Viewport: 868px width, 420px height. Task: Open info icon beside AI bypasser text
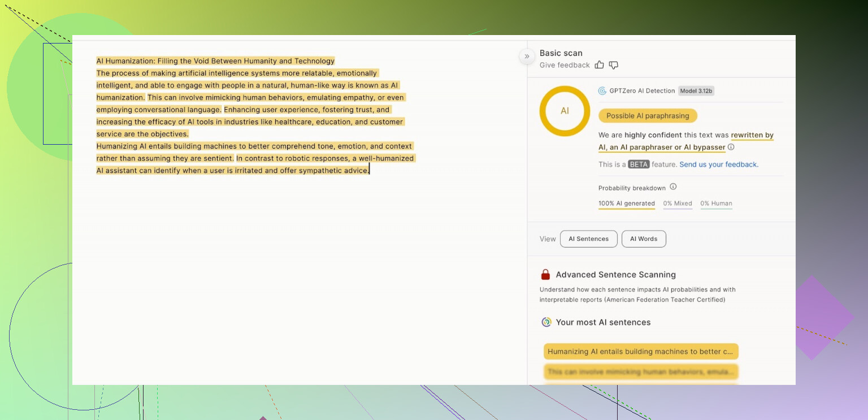[x=731, y=147]
